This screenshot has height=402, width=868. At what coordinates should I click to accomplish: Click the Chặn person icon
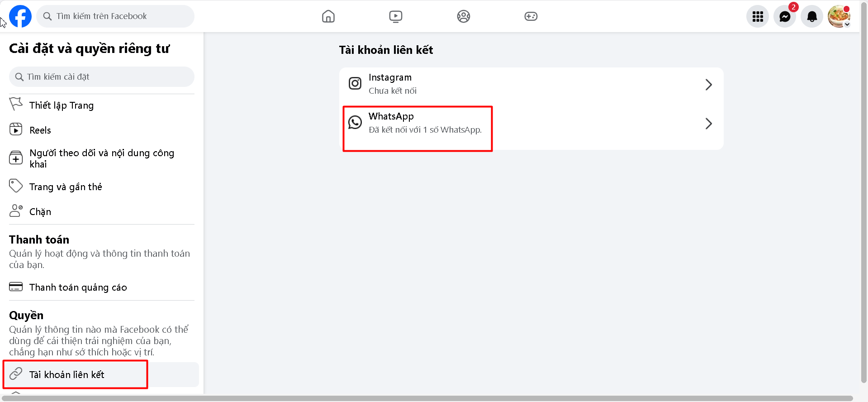point(16,211)
